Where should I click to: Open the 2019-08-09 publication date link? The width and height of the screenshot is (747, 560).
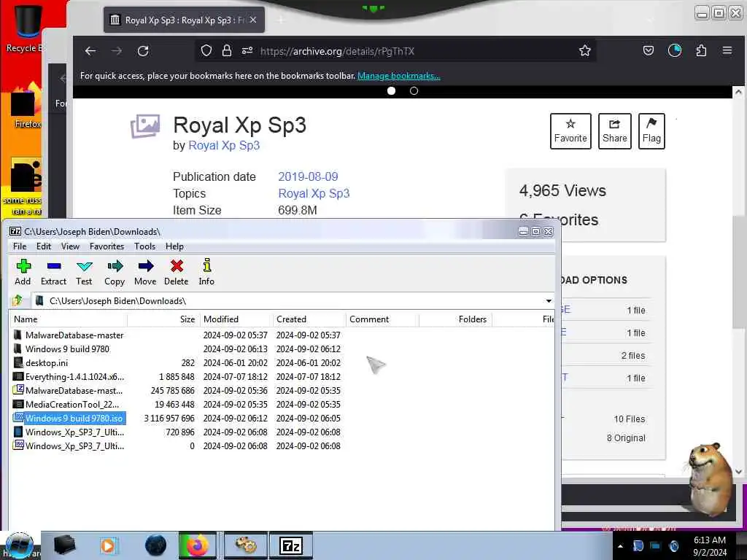coord(308,176)
